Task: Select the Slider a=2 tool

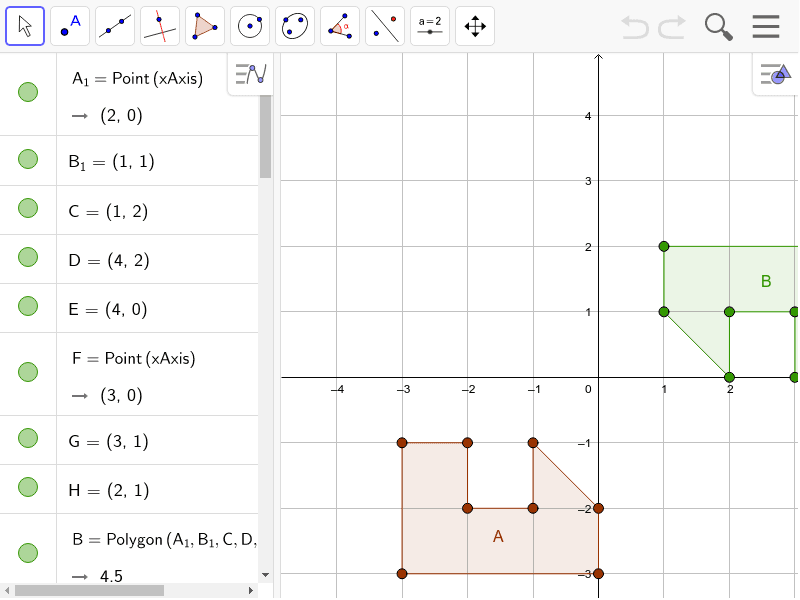Action: click(x=430, y=26)
